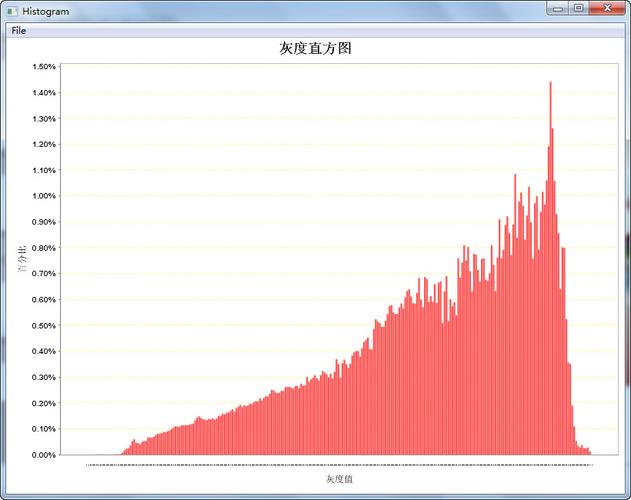
Task: Click the 0.60% y-axis tick label
Action: click(44, 300)
